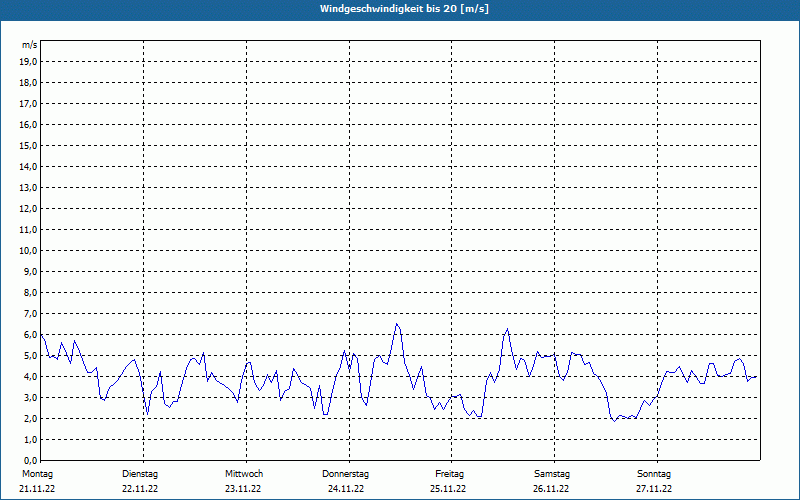Click the 16,0 y-axis label

coord(29,124)
